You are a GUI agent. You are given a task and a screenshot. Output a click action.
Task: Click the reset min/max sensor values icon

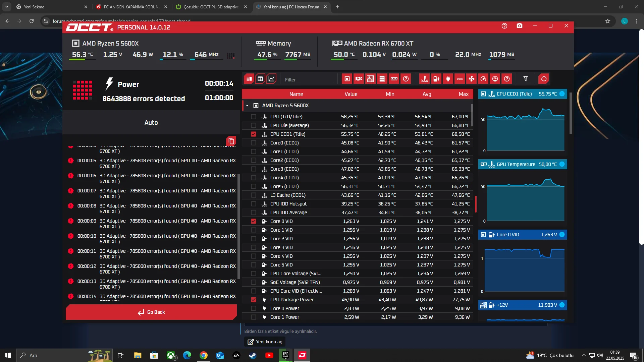click(543, 79)
